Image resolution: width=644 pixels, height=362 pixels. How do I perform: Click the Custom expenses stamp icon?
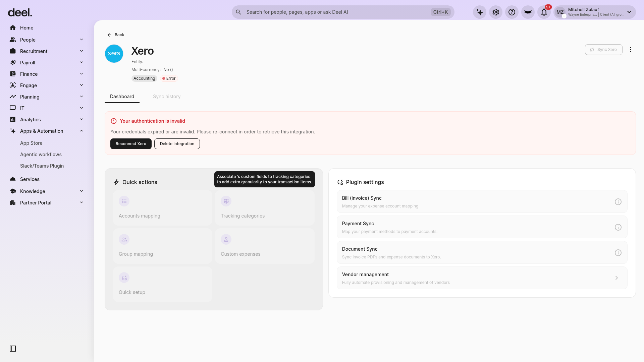pyautogui.click(x=226, y=239)
